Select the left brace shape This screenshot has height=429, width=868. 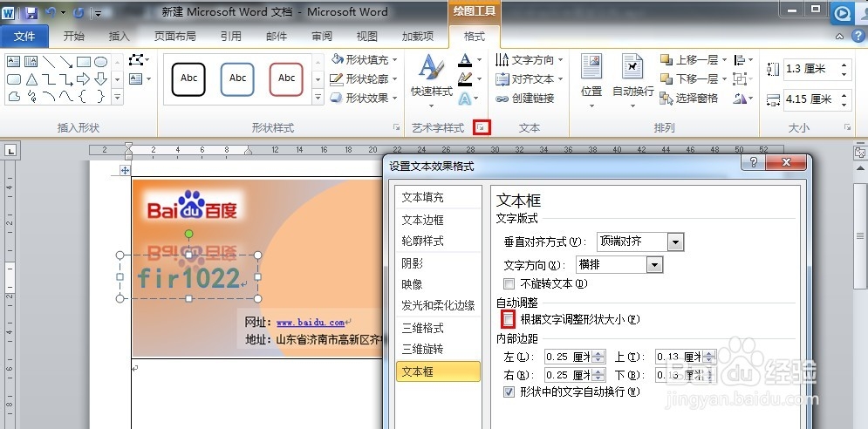(84, 97)
